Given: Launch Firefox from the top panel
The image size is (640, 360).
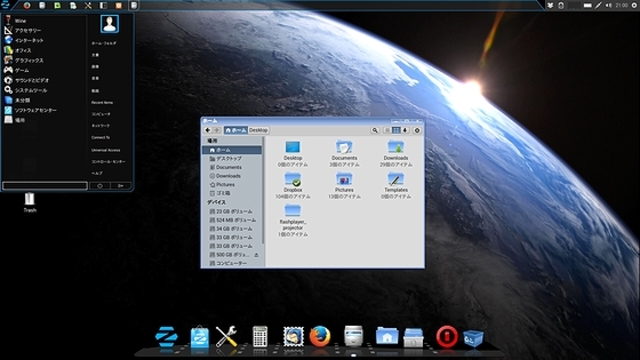Looking at the screenshot, I should click(27, 5).
